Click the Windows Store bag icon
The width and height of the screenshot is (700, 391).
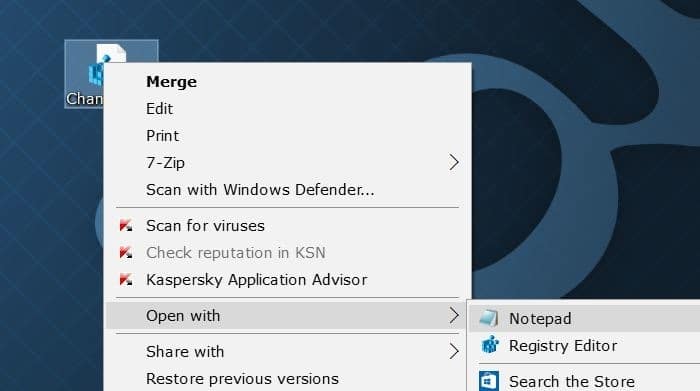point(489,381)
